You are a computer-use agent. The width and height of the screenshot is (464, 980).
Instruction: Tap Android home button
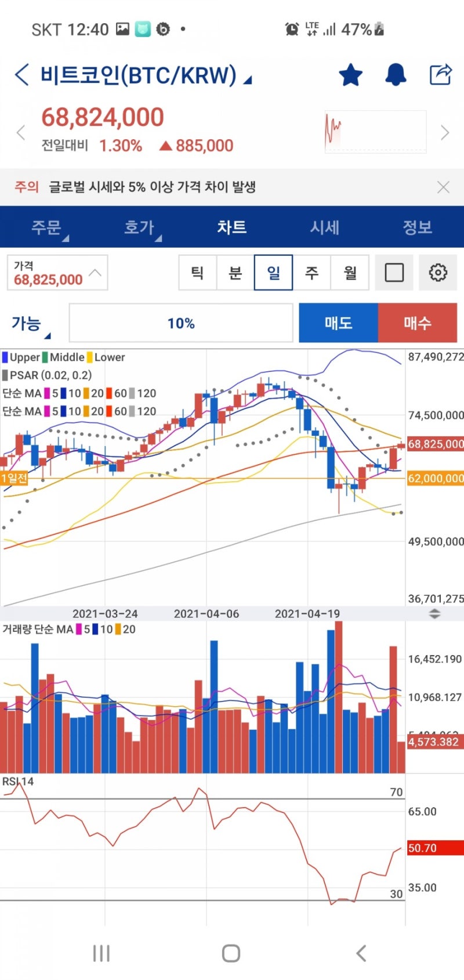point(231,953)
